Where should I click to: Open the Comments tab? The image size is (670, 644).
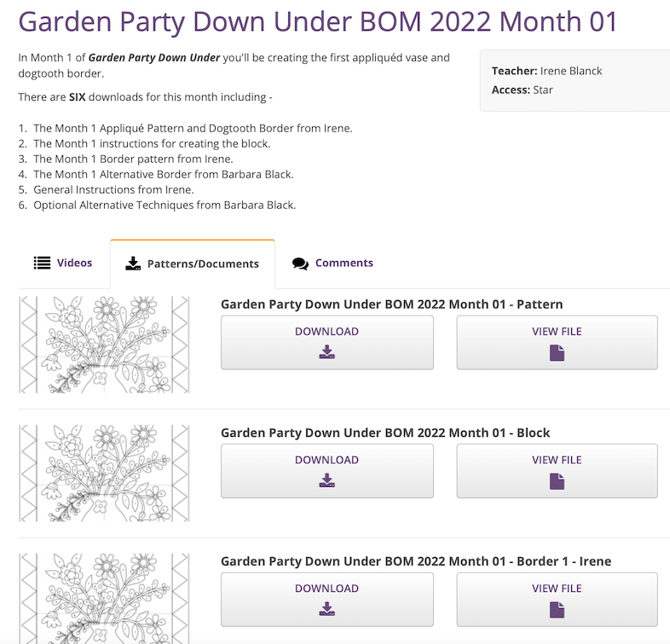click(x=344, y=263)
